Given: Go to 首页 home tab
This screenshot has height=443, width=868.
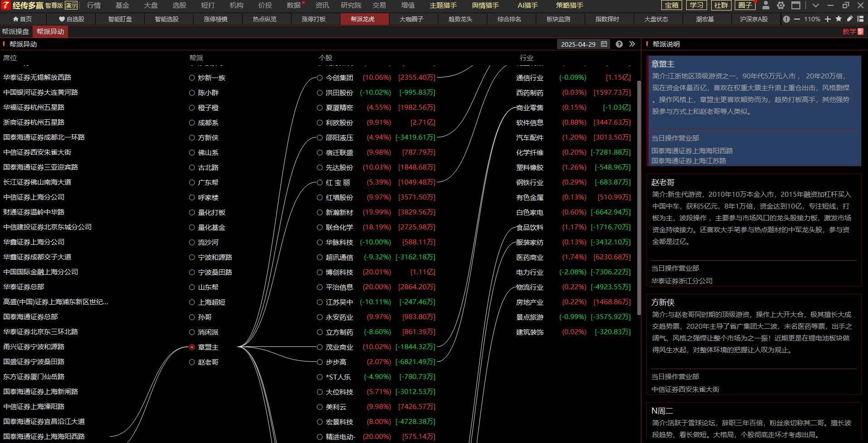Looking at the screenshot, I should coord(23,19).
